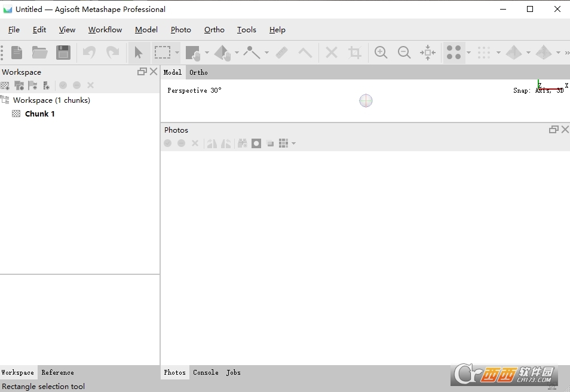570x392 pixels.
Task: Select the Ruler measurement tool
Action: pos(282,53)
